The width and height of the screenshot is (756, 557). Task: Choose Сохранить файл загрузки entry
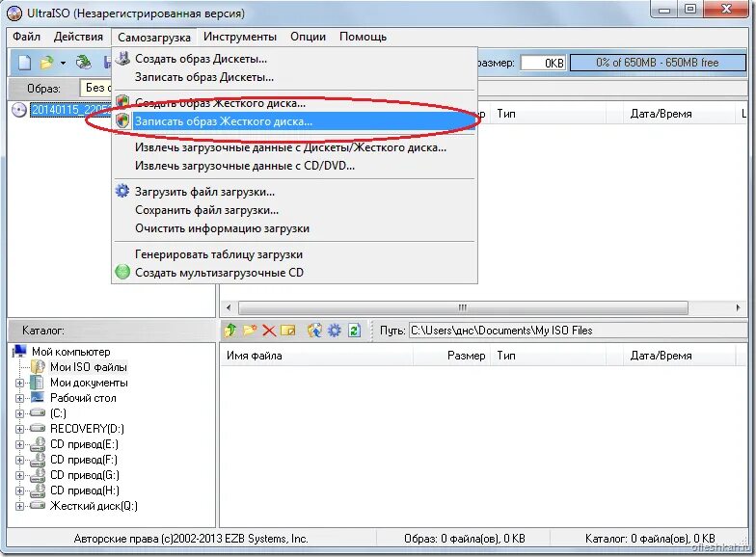(x=295, y=210)
